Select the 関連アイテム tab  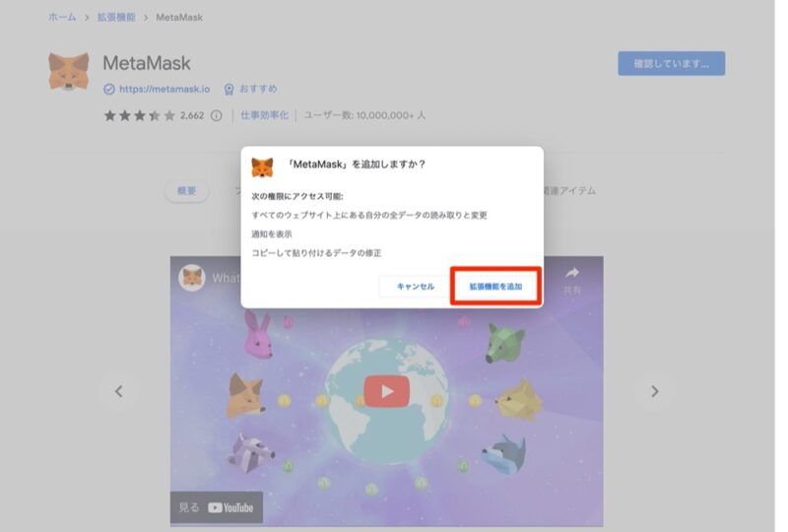[569, 190]
